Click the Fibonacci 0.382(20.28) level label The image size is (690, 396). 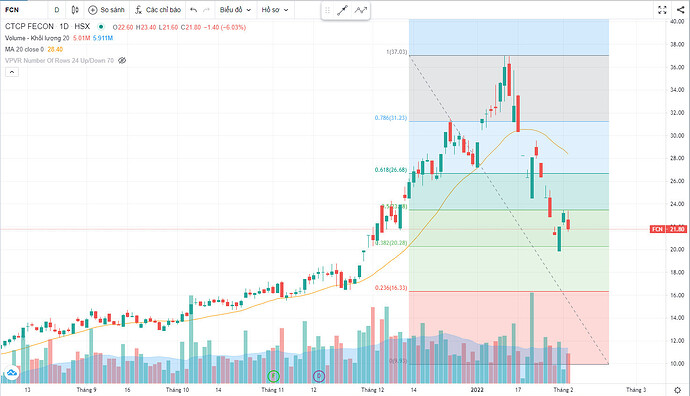click(x=392, y=243)
